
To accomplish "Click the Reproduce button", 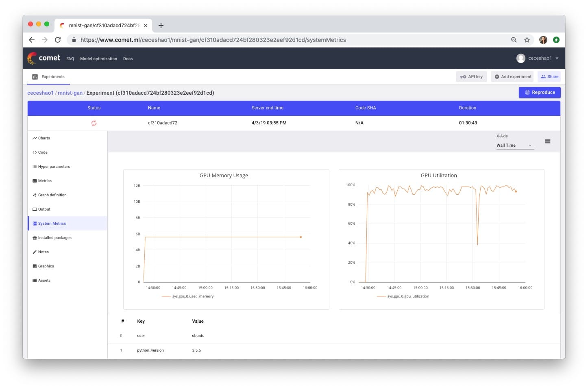I will [539, 93].
